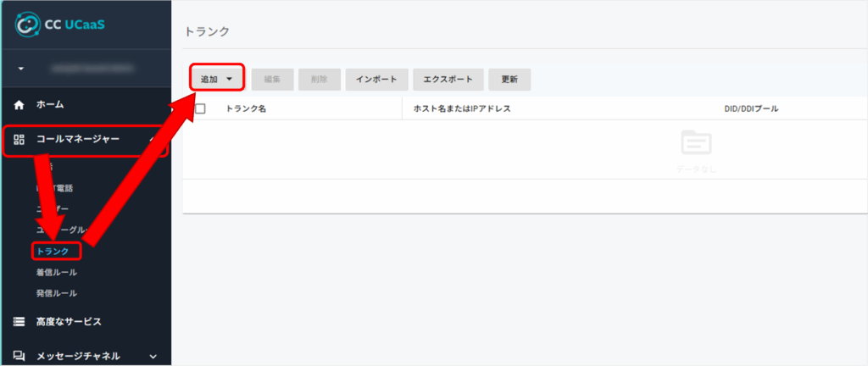868x366 pixels.
Task: Click the 編集 (Edit) button
Action: coord(272,79)
